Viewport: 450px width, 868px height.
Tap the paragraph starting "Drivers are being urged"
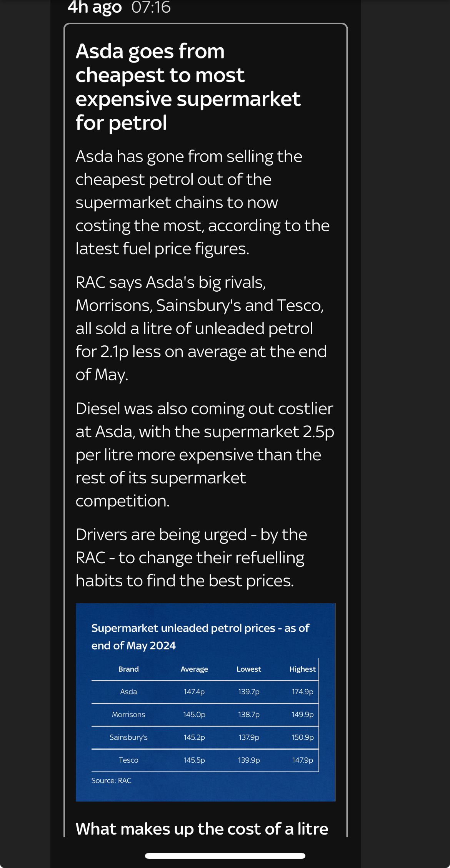(191, 557)
